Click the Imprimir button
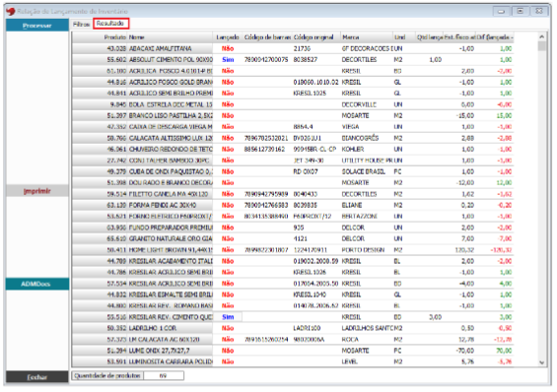 point(37,191)
